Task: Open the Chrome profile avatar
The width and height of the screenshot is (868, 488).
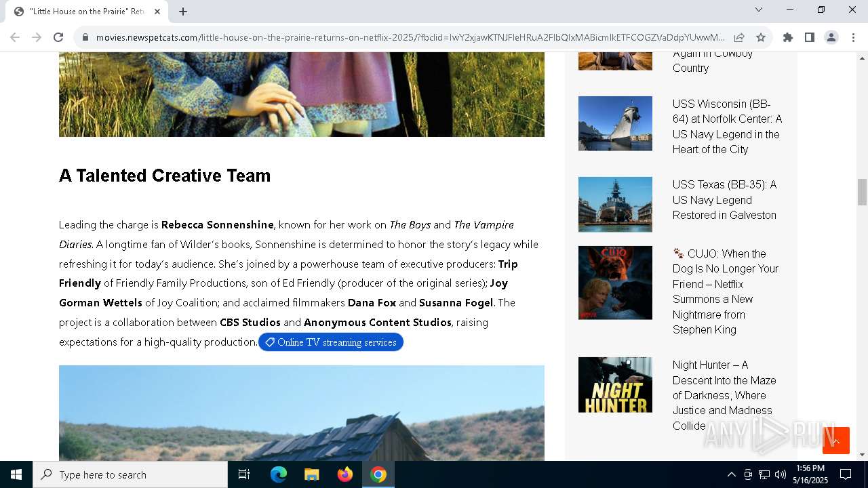Action: [x=831, y=37]
